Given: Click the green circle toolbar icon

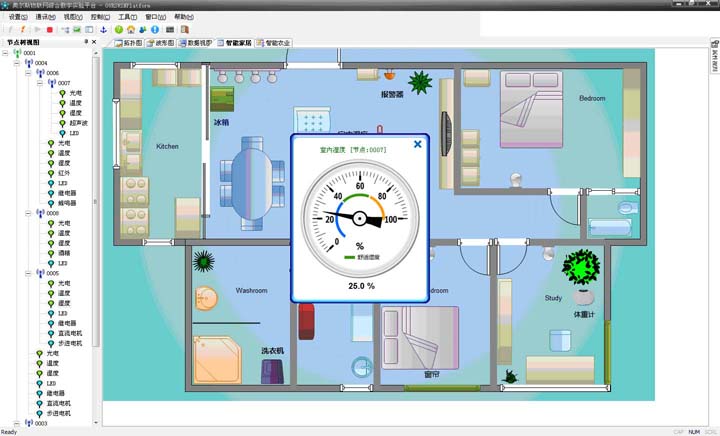Looking at the screenshot, I should 119,30.
